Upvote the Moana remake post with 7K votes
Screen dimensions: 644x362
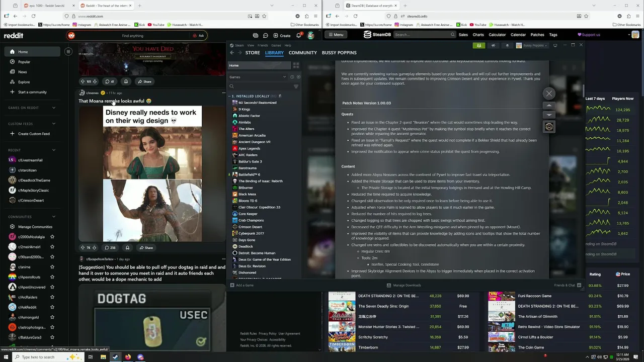click(x=83, y=247)
